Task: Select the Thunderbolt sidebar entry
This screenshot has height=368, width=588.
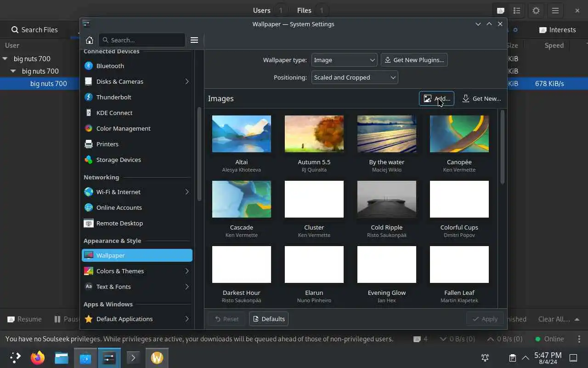Action: point(137,97)
